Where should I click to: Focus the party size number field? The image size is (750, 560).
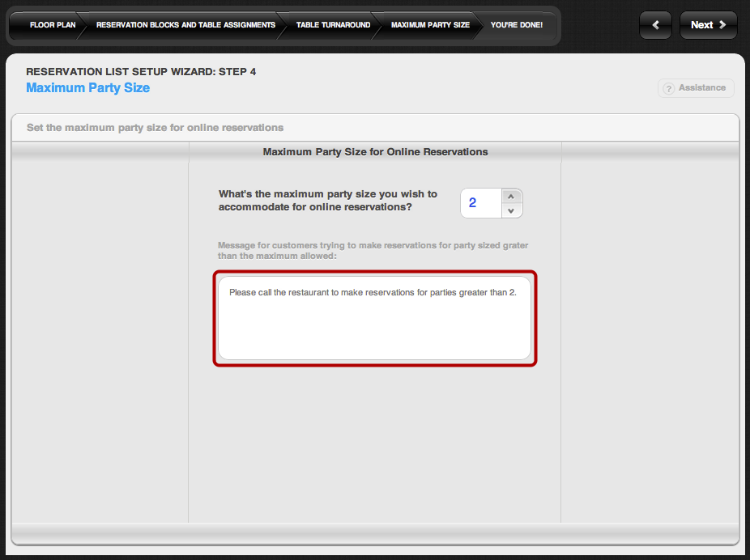478,203
